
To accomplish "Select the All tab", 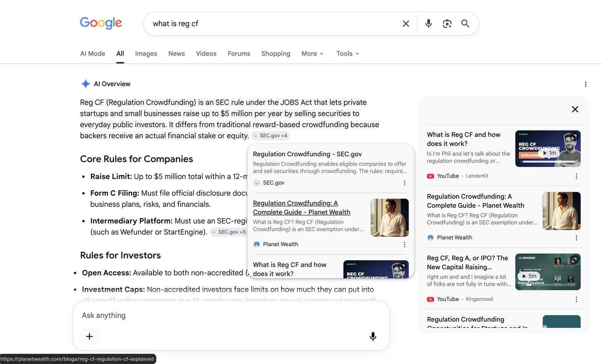I will [120, 54].
